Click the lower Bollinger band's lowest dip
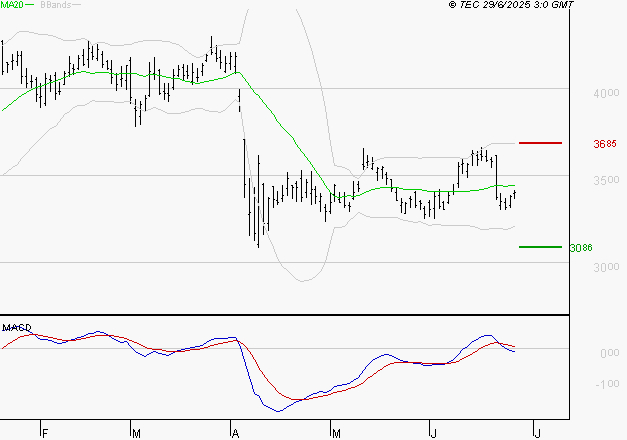This screenshot has width=627, height=440. [x=304, y=280]
